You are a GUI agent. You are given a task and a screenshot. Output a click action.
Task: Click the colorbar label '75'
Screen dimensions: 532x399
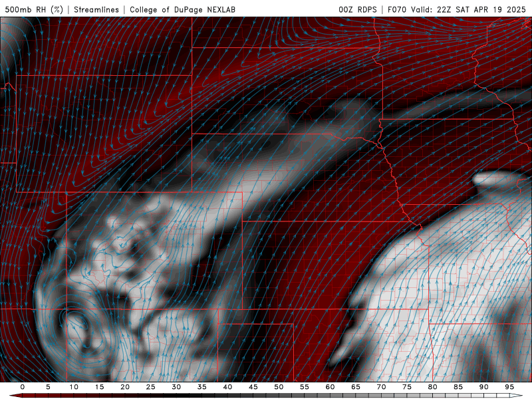click(407, 387)
